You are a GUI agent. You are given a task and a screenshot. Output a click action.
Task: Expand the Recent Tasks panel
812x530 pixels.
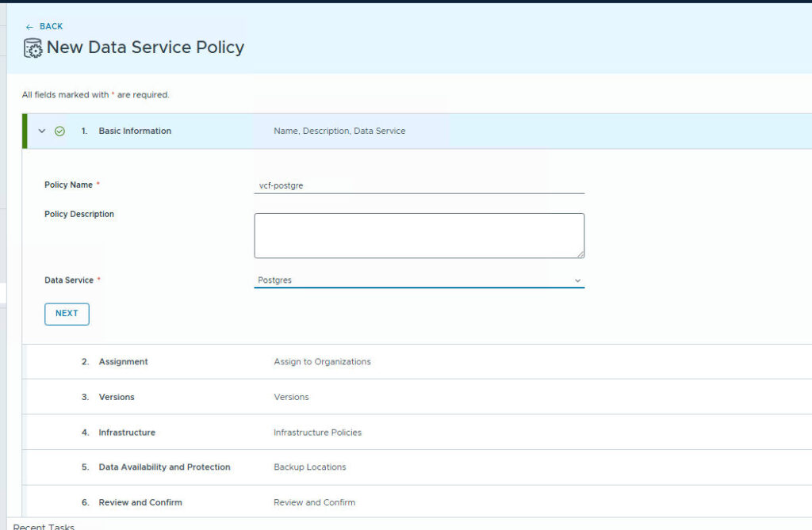coord(44,526)
